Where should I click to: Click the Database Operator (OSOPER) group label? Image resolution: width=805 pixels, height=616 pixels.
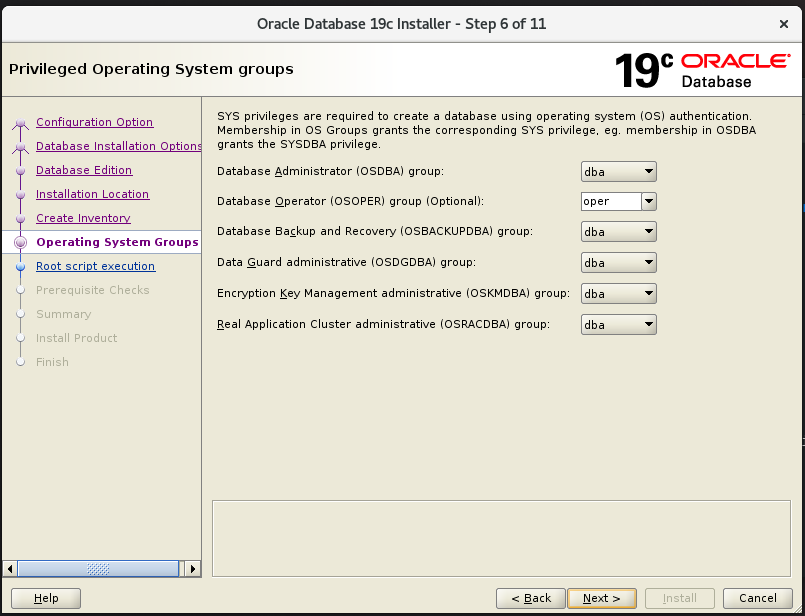[x=350, y=201]
